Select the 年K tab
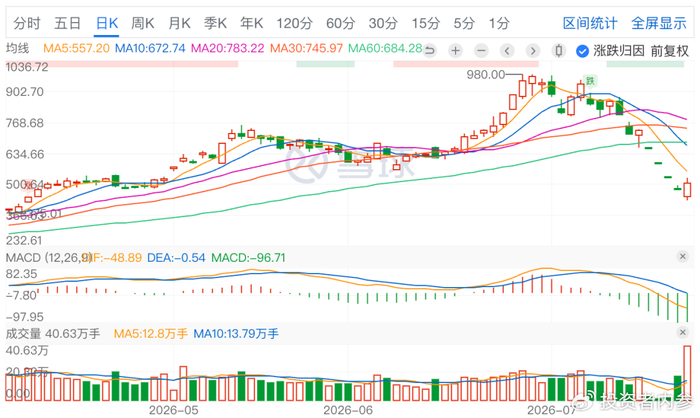Screen dimensions: 700x418 tap(251, 23)
